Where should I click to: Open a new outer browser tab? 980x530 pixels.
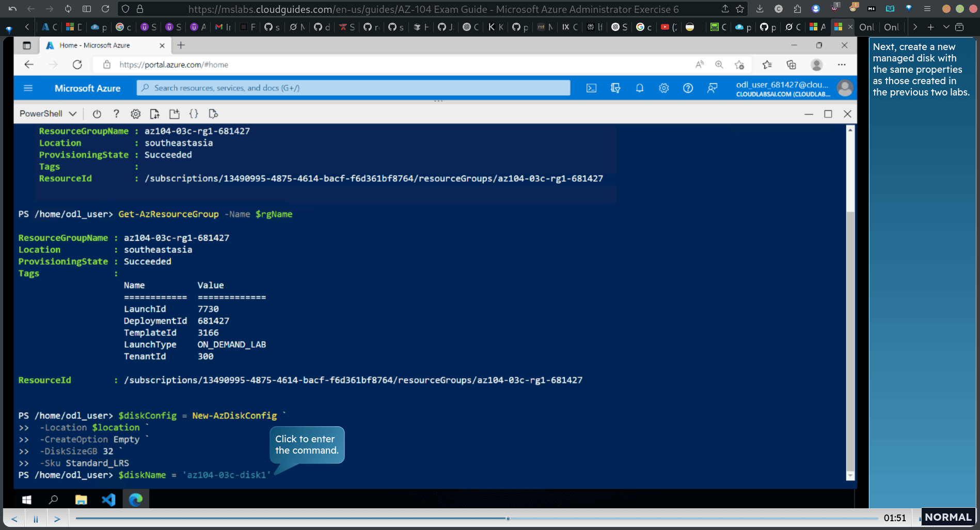tap(930, 27)
